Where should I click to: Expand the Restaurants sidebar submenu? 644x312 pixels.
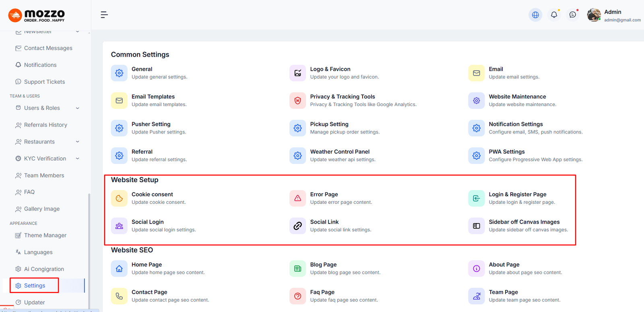[78, 142]
